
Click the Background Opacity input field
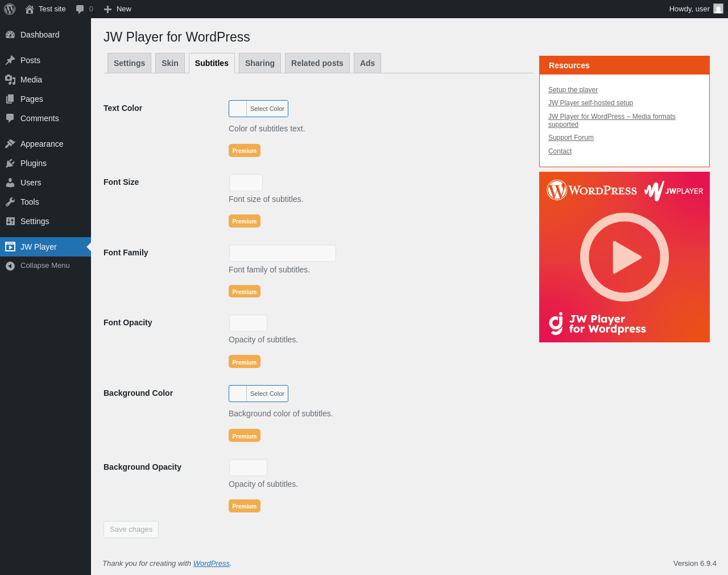(x=248, y=468)
